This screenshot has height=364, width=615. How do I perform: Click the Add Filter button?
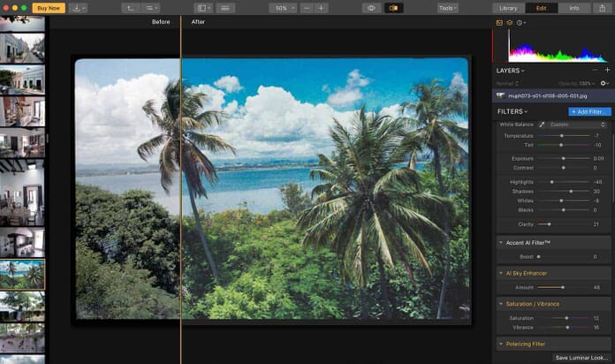(x=589, y=111)
